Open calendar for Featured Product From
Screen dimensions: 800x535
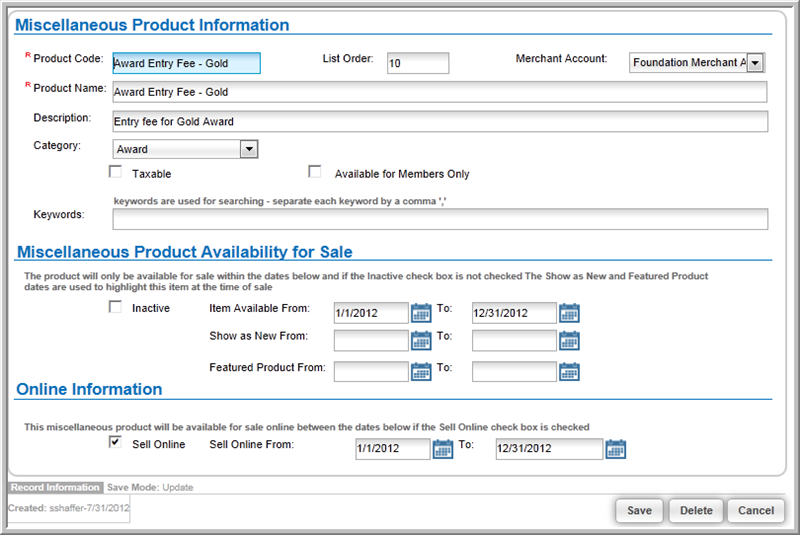click(421, 372)
